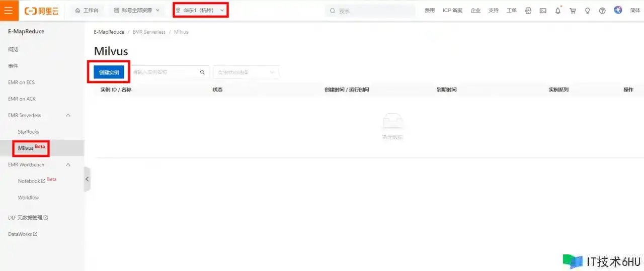Focus the top 搜索 search box
644x271 pixels.
(x=371, y=11)
